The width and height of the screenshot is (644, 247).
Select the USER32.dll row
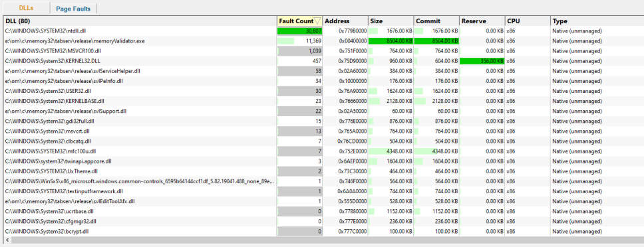point(323,92)
